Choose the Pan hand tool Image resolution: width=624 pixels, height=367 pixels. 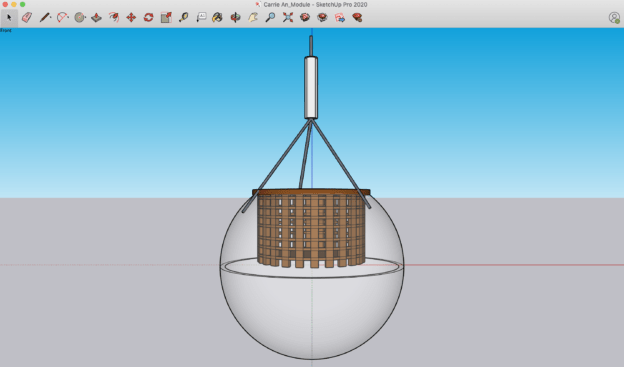[253, 18]
